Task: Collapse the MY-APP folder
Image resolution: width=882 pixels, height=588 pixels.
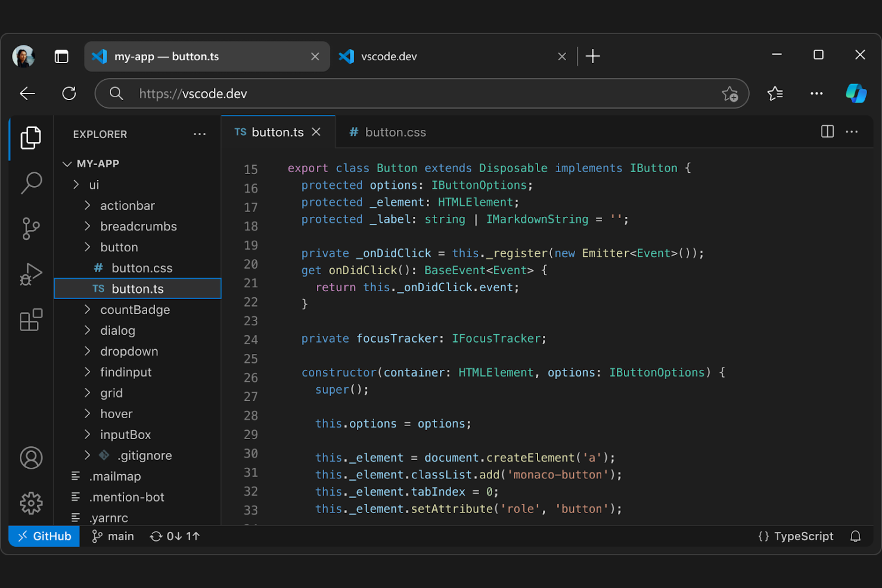Action: tap(67, 163)
